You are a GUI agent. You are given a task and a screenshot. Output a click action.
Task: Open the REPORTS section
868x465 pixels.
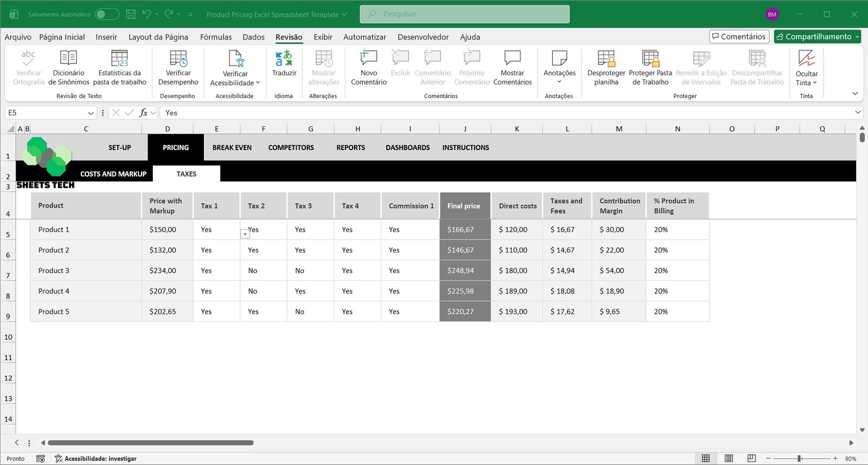pyautogui.click(x=350, y=147)
